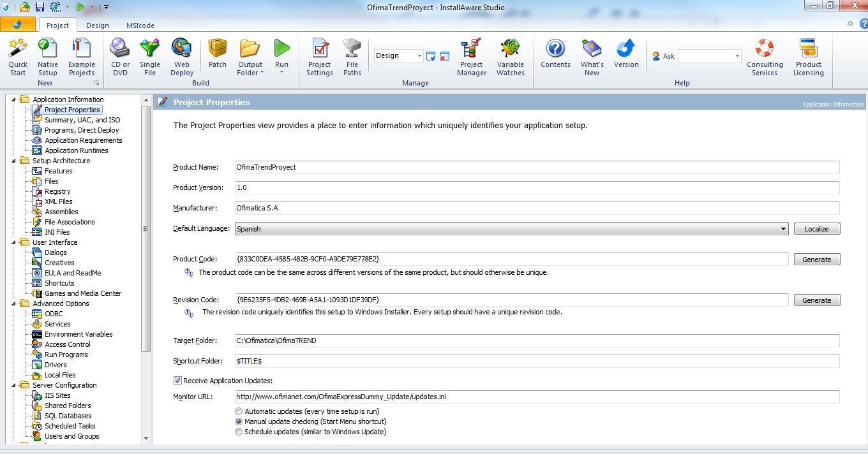
Task: Create a Patch
Action: [x=218, y=53]
